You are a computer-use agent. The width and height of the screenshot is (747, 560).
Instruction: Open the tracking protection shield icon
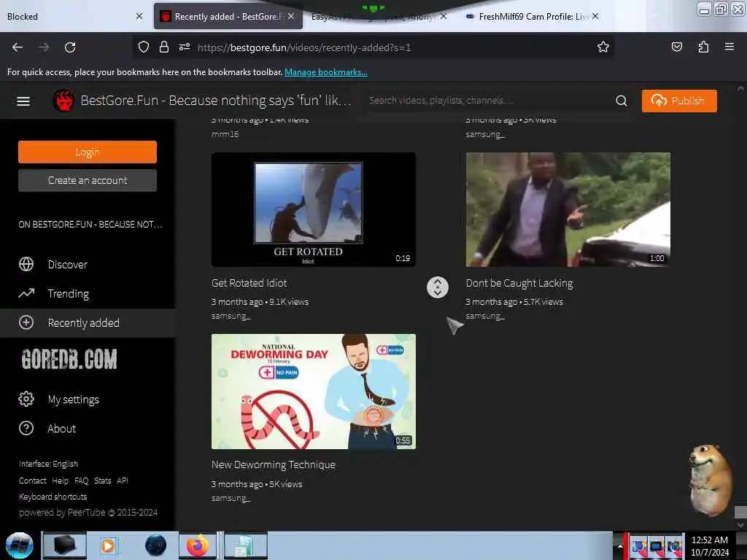tap(144, 47)
